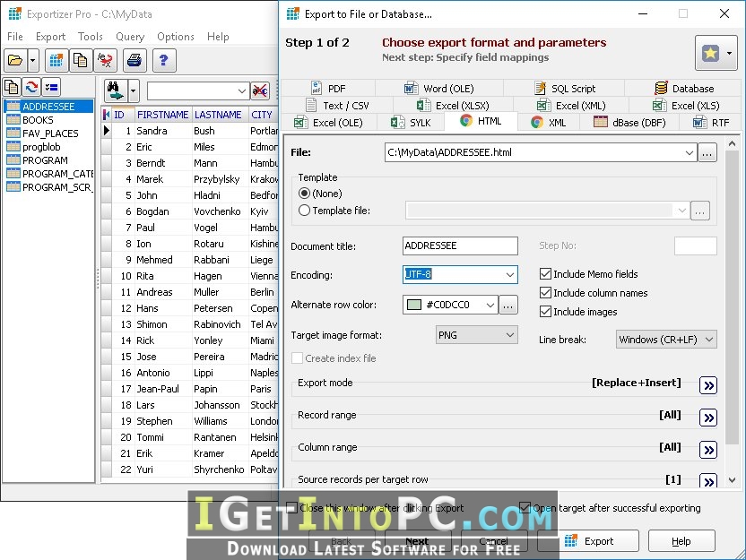The image size is (746, 560).
Task: Click the refresh arrows icon above the table list
Action: click(31, 87)
